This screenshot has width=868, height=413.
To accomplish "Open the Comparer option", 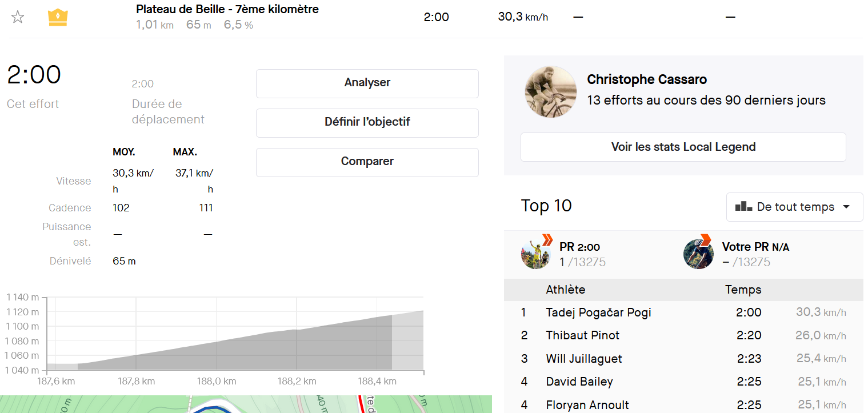I will tap(367, 162).
